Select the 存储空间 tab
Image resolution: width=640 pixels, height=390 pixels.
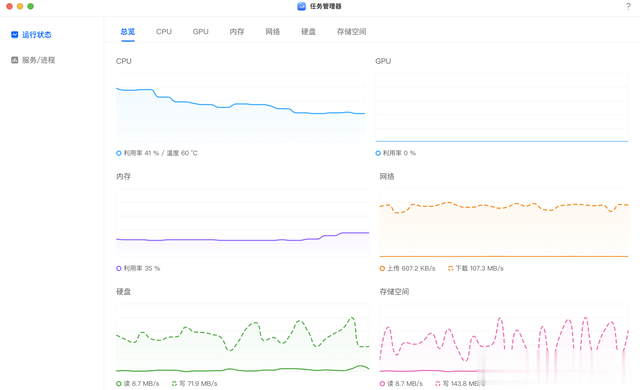pos(351,32)
